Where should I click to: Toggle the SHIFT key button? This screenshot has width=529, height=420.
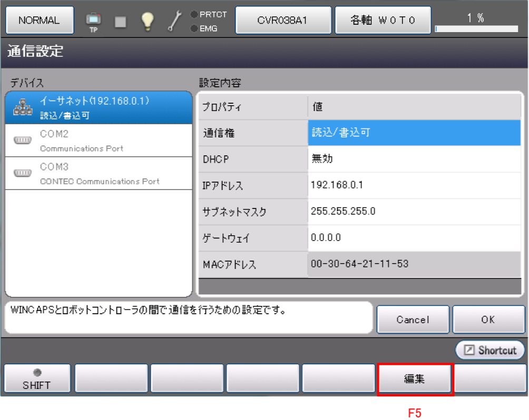click(37, 379)
